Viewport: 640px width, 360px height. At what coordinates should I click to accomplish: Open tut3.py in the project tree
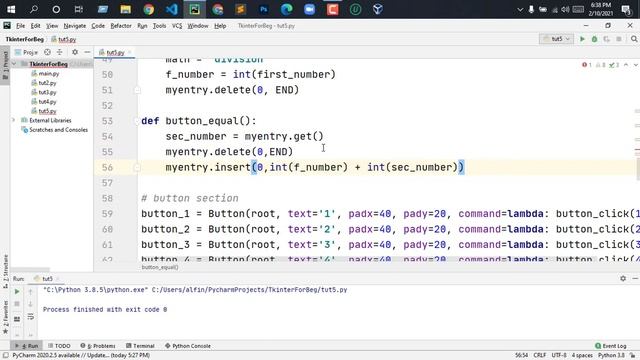click(44, 92)
